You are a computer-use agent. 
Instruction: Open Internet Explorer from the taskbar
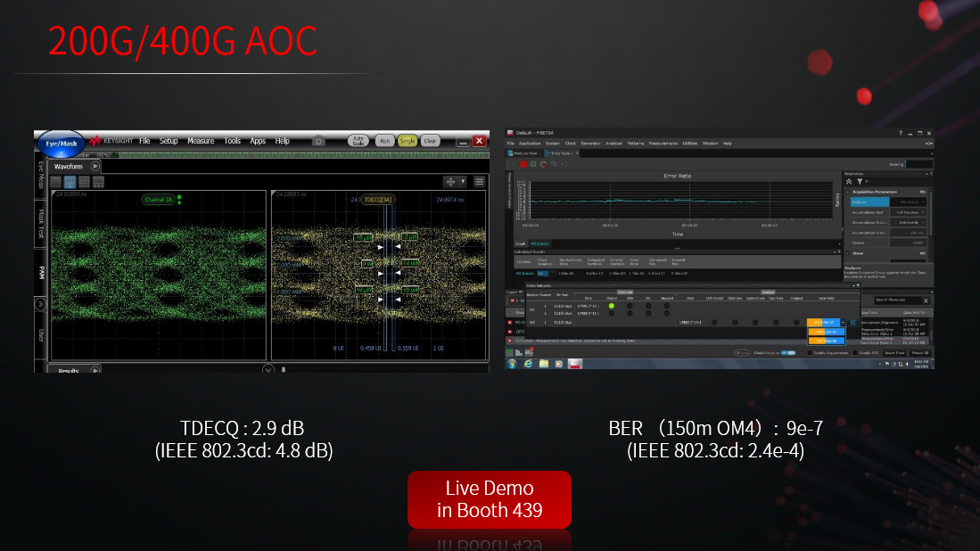528,364
